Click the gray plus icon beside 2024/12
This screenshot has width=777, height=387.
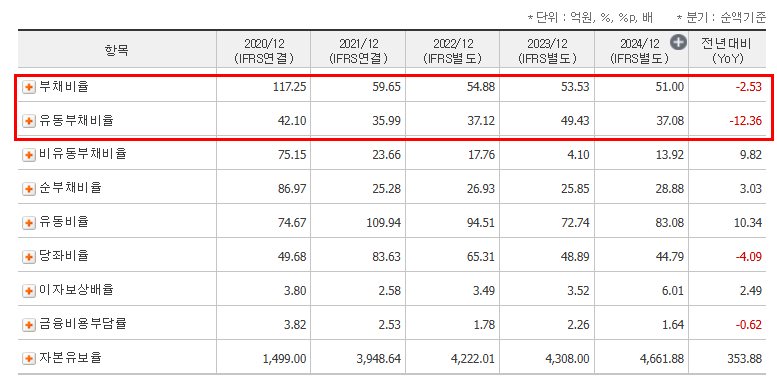click(678, 43)
